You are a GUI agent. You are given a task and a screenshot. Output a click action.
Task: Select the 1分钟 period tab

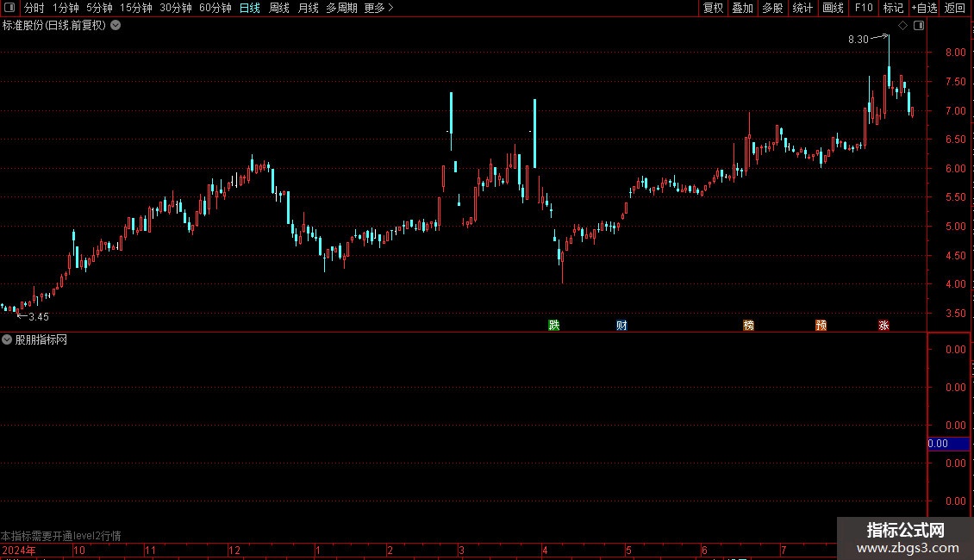pyautogui.click(x=66, y=8)
